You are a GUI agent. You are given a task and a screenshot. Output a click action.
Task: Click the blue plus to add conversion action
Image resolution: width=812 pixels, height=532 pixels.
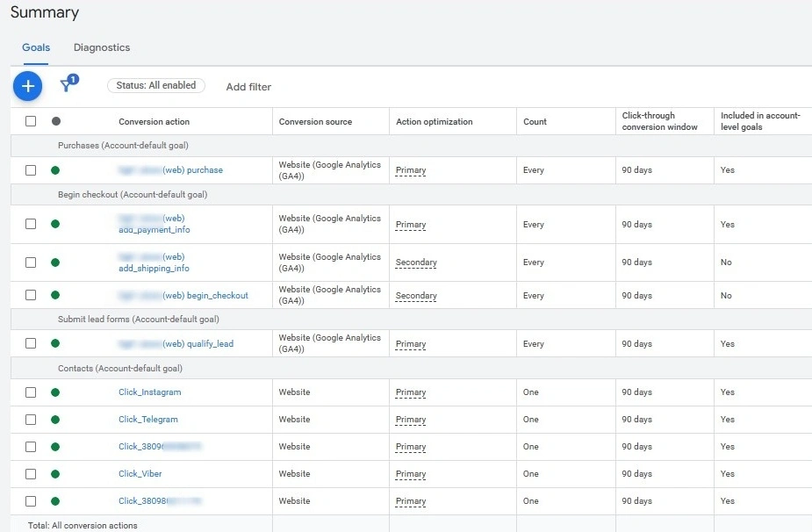pos(27,86)
